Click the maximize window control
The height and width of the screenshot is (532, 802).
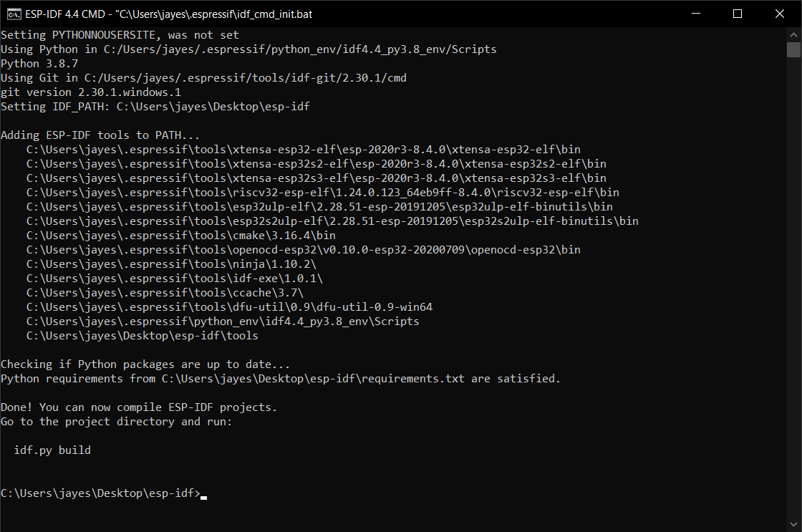[x=737, y=14]
